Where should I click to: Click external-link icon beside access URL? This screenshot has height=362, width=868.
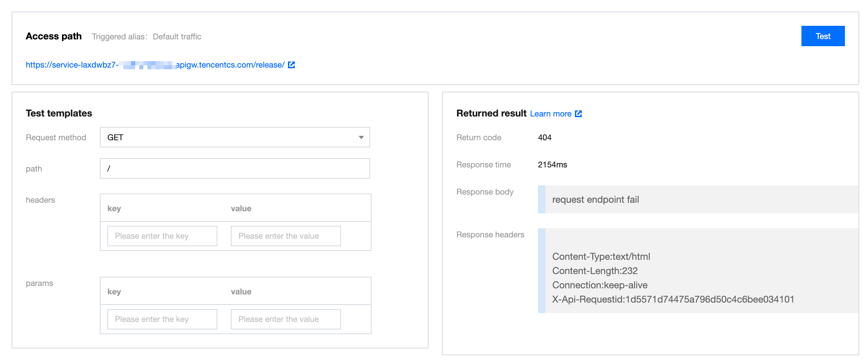[x=291, y=65]
